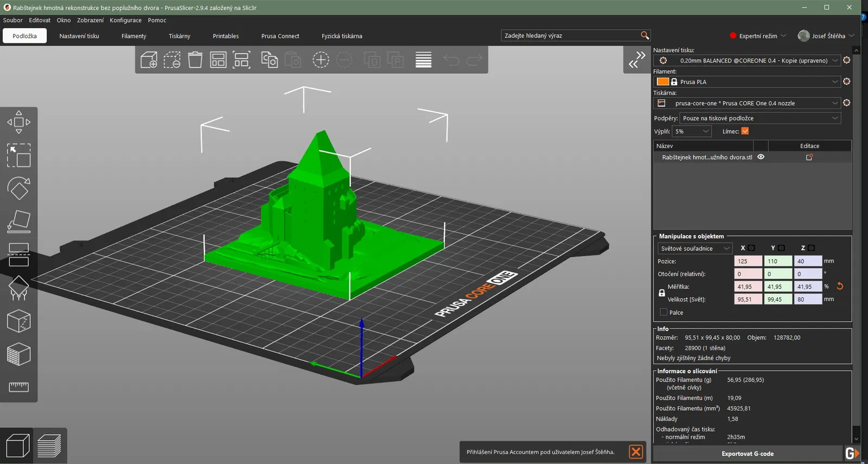Toggle the Límec brim checkbox
Screen dimensions: 868x464
click(745, 131)
